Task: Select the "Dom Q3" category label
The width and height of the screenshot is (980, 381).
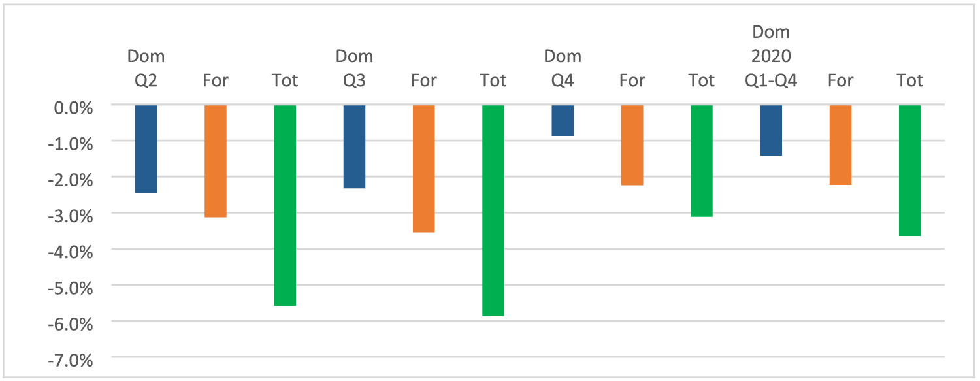Action: (354, 69)
